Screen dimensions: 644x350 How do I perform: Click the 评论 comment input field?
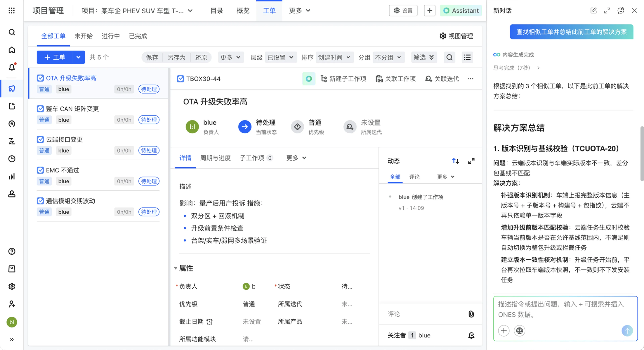(425, 314)
